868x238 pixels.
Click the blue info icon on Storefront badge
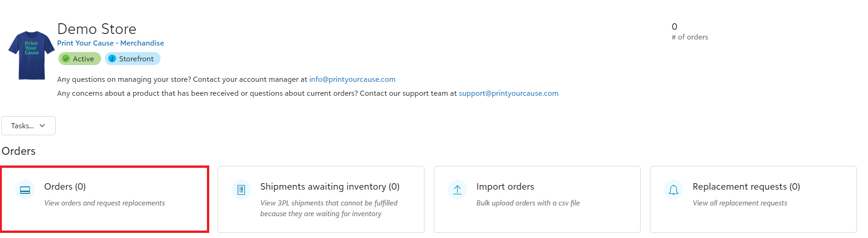pyautogui.click(x=112, y=59)
